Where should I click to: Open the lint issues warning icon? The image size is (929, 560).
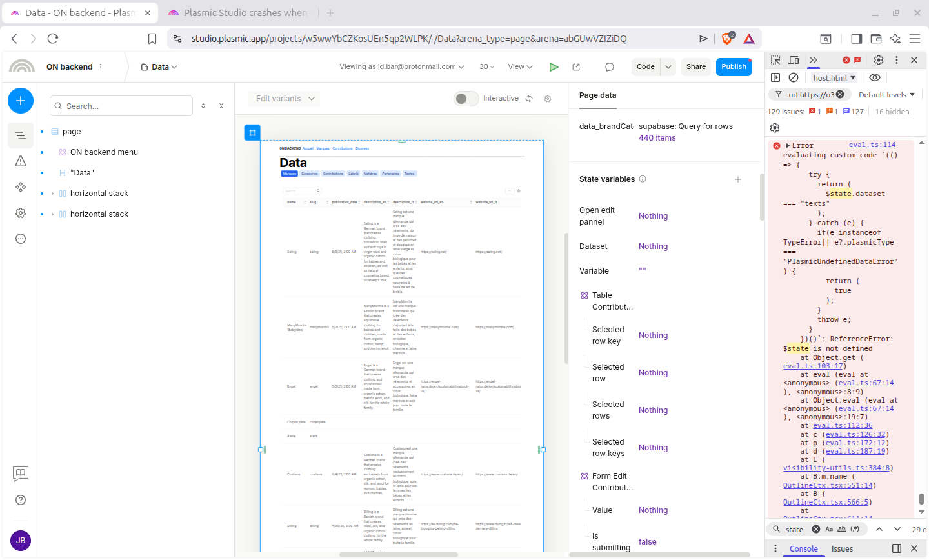tap(21, 161)
